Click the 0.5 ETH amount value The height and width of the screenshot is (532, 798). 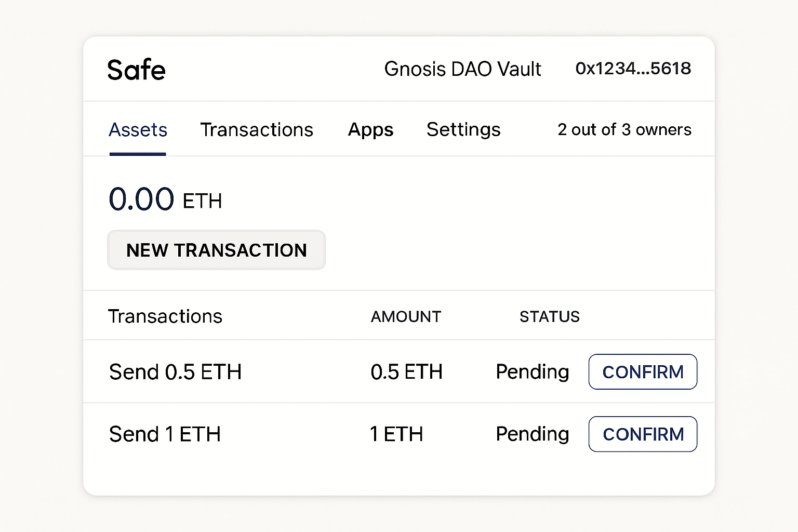click(x=406, y=371)
